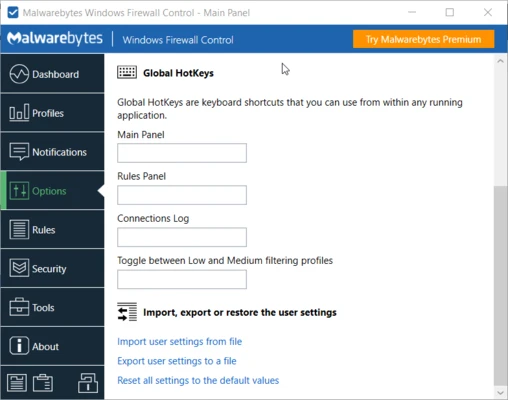Viewport: 508px width, 400px height.
Task: Minimize the Firewall Control window
Action: 412,13
